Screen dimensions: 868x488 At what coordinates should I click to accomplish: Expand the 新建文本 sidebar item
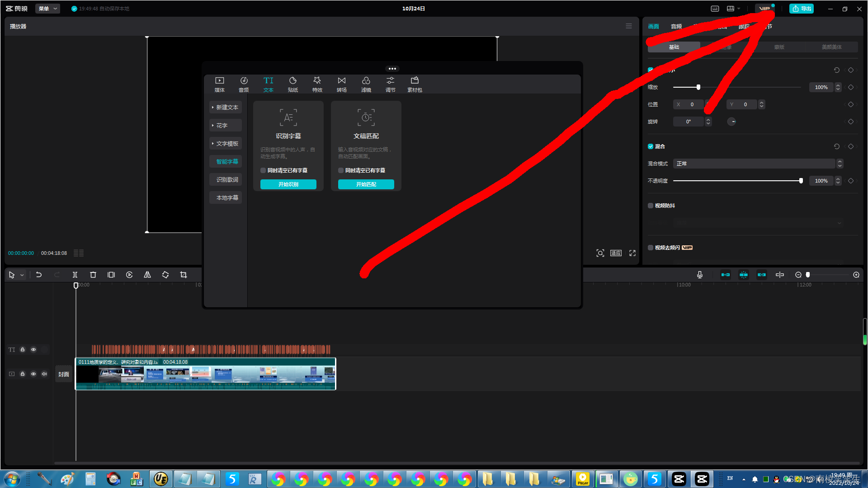226,108
